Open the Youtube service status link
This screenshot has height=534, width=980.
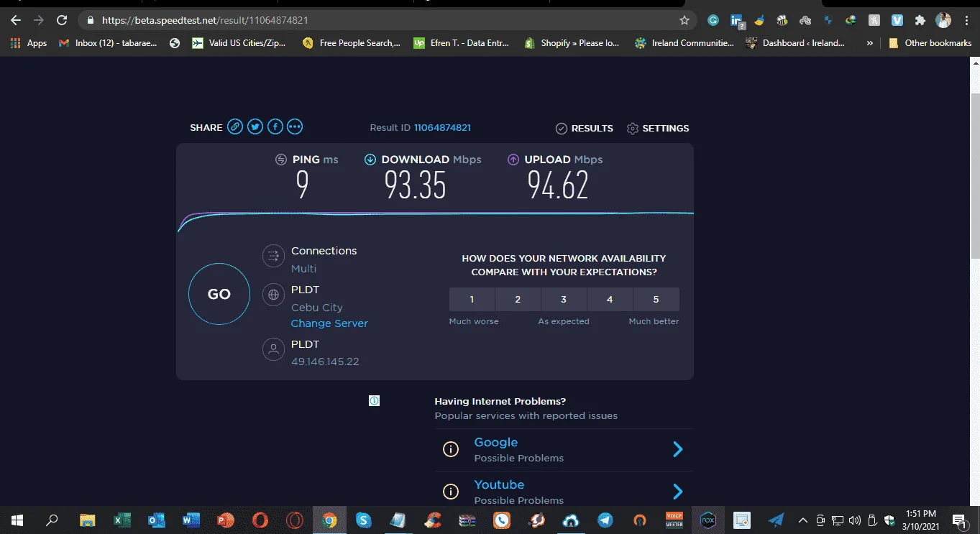[x=499, y=484]
